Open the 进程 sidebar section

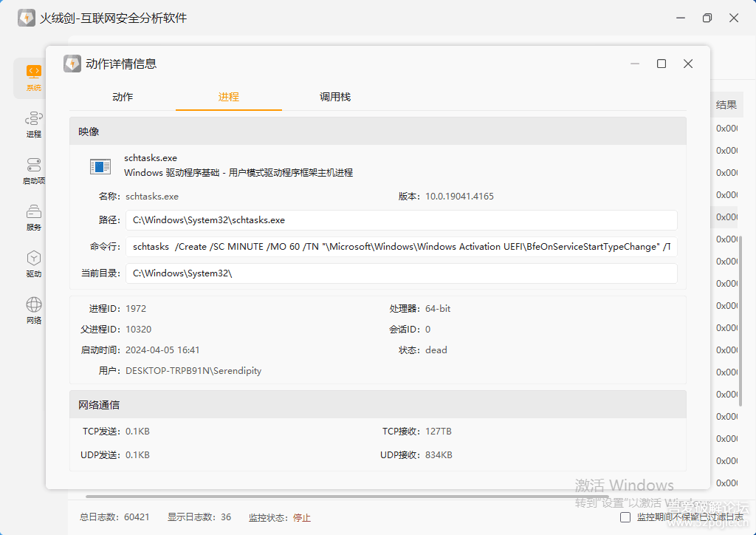[34, 124]
